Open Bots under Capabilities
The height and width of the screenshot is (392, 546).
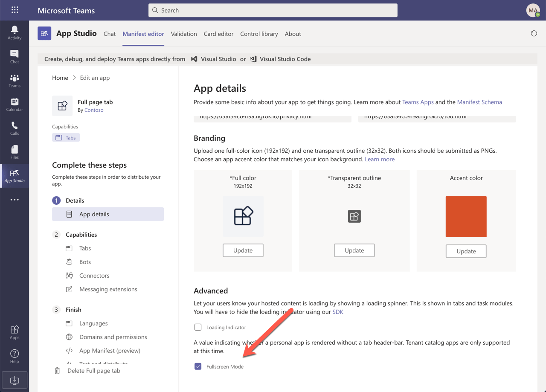click(85, 262)
